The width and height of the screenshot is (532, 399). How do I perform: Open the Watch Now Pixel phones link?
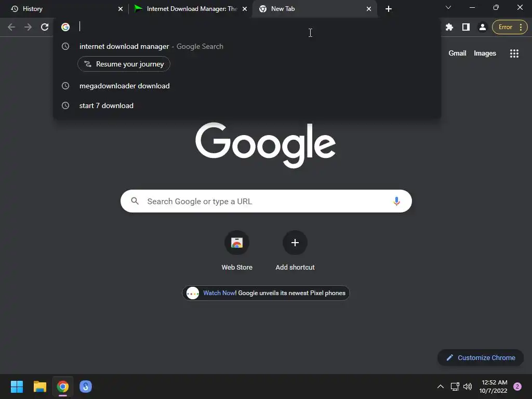(266, 293)
